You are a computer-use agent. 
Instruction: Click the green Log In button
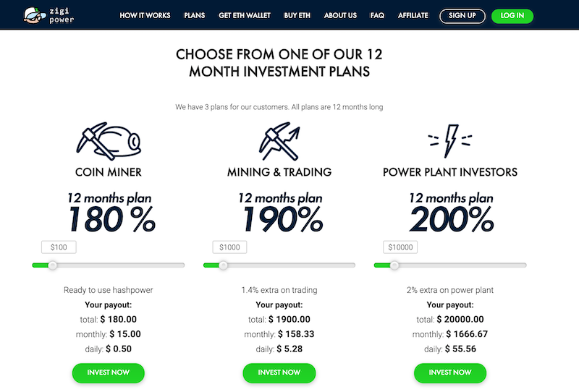(x=512, y=16)
